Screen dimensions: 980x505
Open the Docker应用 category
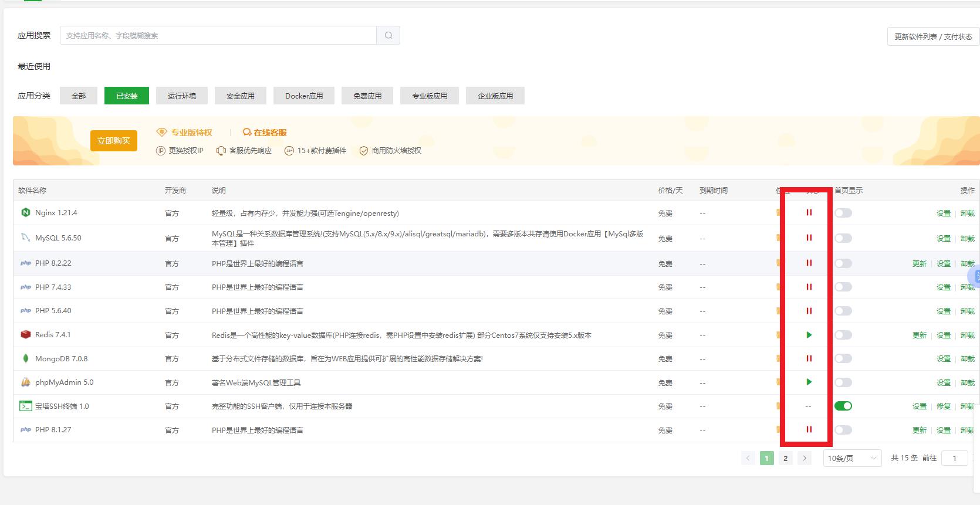coord(304,96)
